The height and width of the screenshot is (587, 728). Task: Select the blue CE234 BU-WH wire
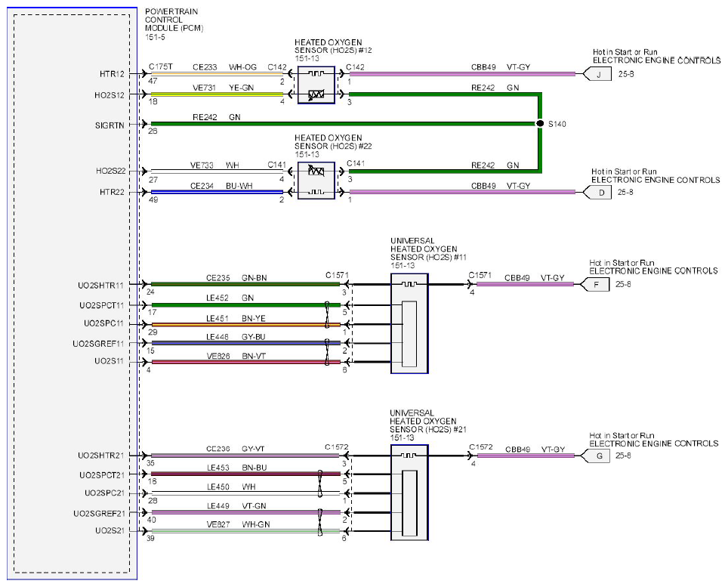click(x=217, y=192)
